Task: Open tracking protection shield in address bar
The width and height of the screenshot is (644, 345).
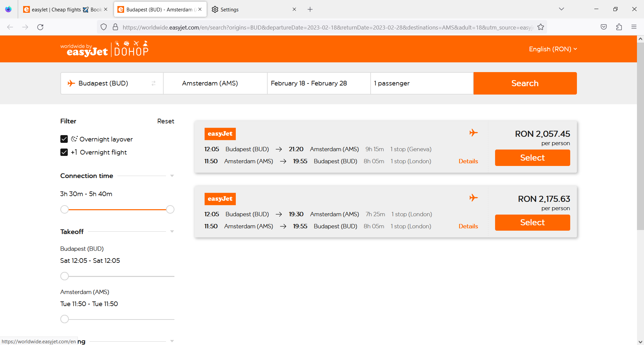Action: [x=103, y=27]
